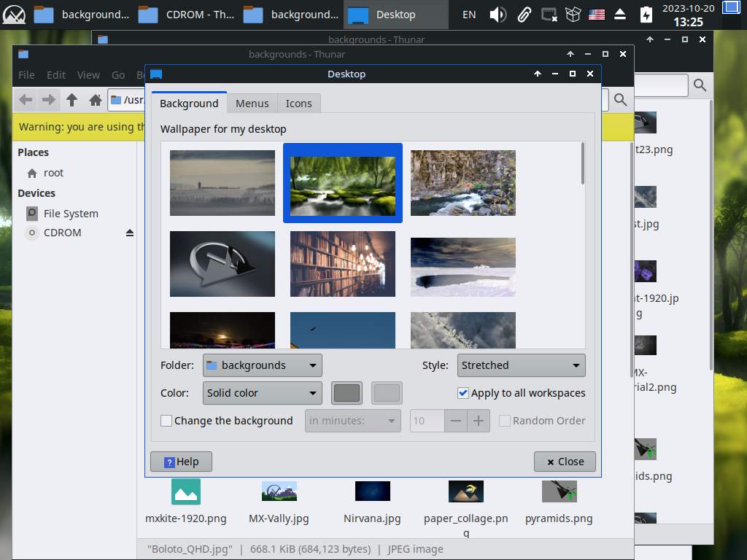This screenshot has width=747, height=560.
Task: Eject the CDROM device
Action: click(130, 233)
